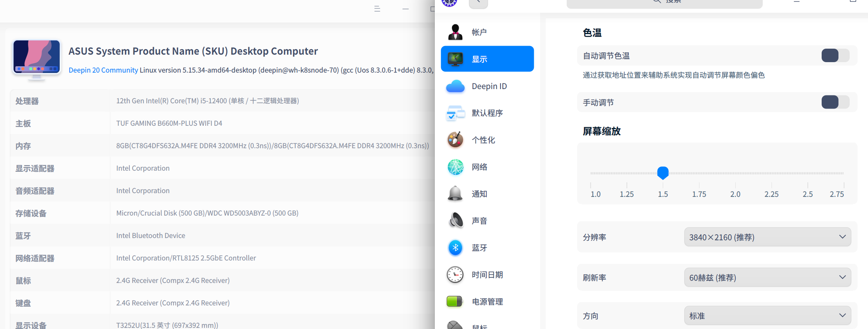The height and width of the screenshot is (329, 868).
Task: Click 'Intel Corporation/RTL8125 2.5GbE Controller' value
Action: (186, 258)
